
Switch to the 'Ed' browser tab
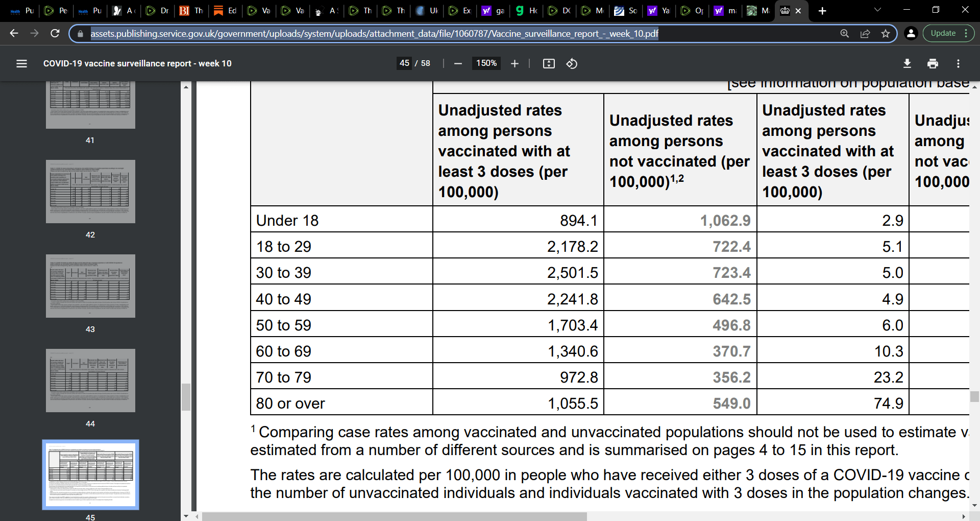point(225,11)
